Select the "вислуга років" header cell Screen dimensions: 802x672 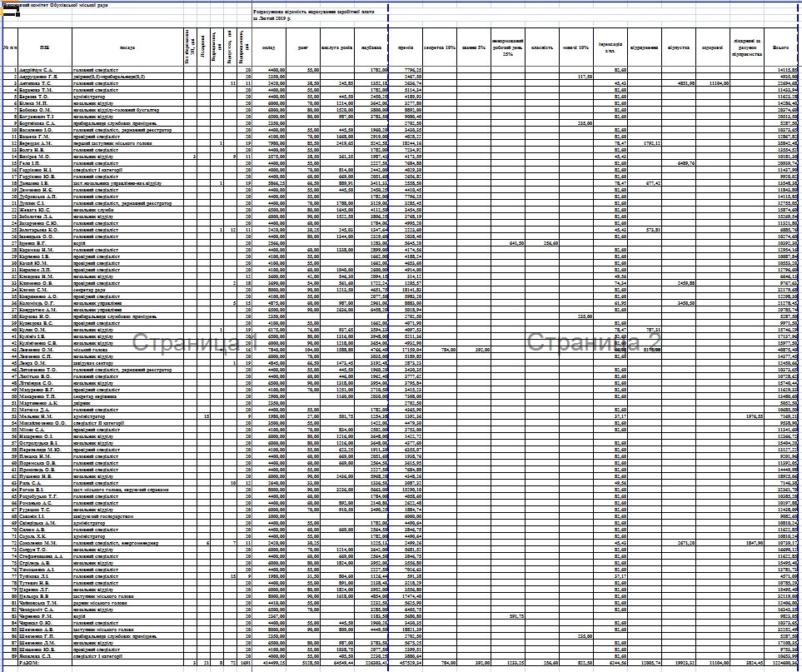(339, 47)
